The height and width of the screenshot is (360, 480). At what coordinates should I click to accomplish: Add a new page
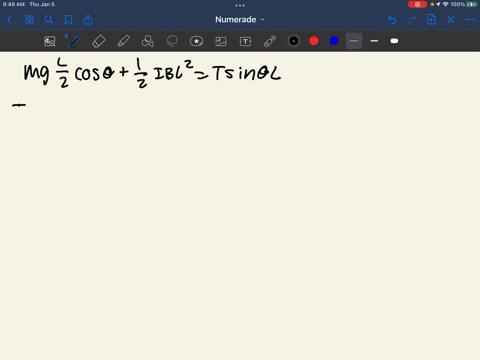(431, 20)
